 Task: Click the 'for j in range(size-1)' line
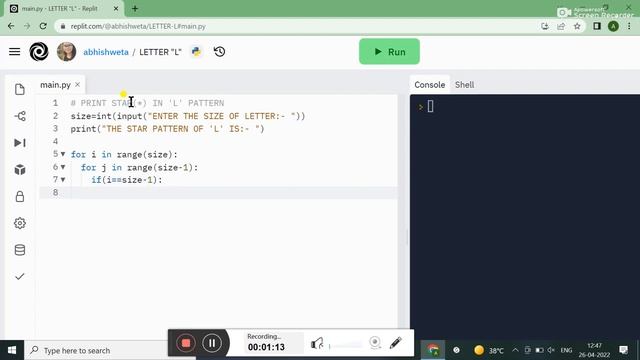(139, 167)
